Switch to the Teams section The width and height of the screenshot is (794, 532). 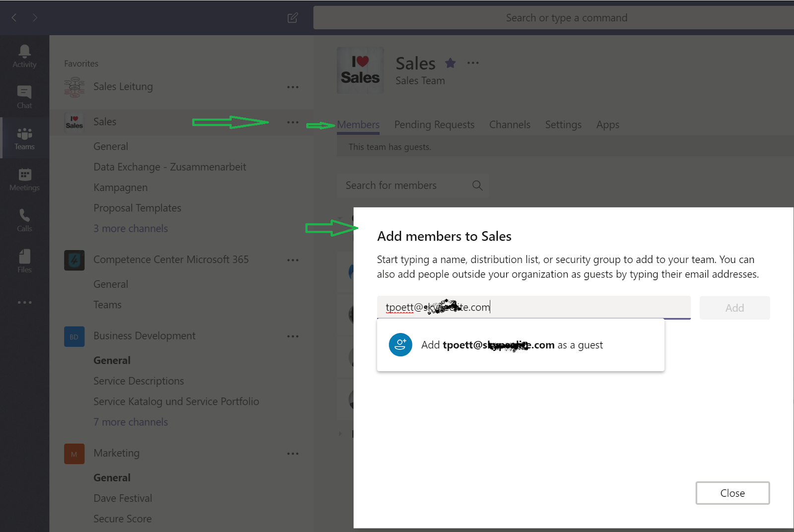(24, 137)
